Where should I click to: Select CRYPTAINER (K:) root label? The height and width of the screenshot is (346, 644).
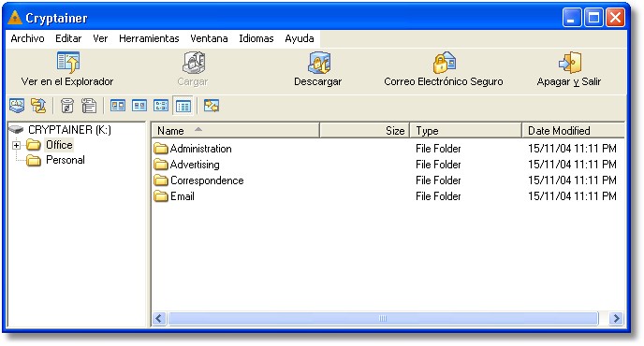tap(69, 130)
